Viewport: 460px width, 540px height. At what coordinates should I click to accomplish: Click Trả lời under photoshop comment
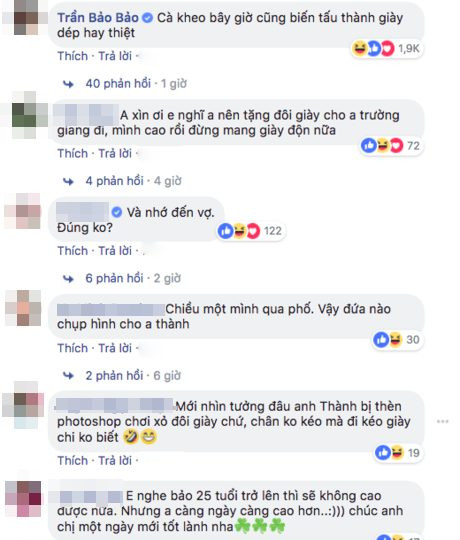tap(115, 460)
